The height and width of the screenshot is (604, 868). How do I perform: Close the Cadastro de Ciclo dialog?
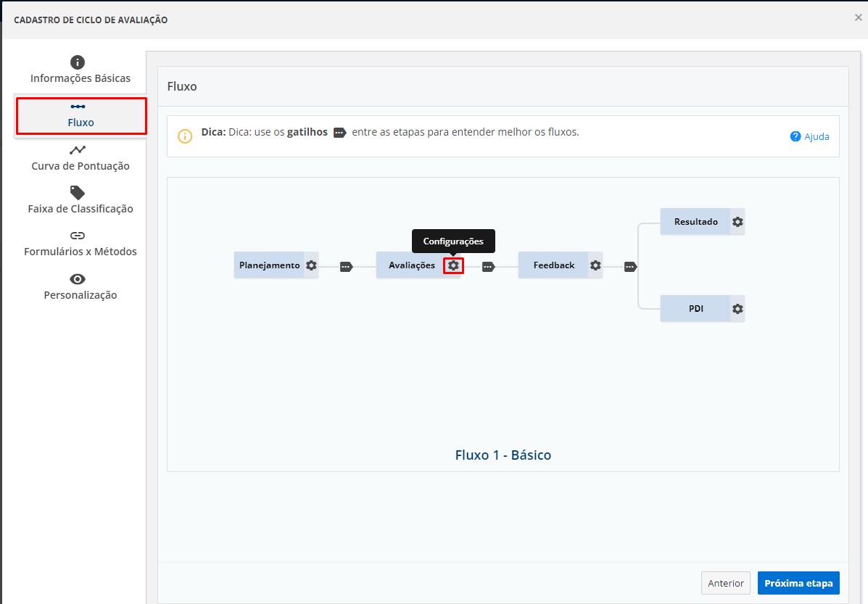tap(858, 18)
